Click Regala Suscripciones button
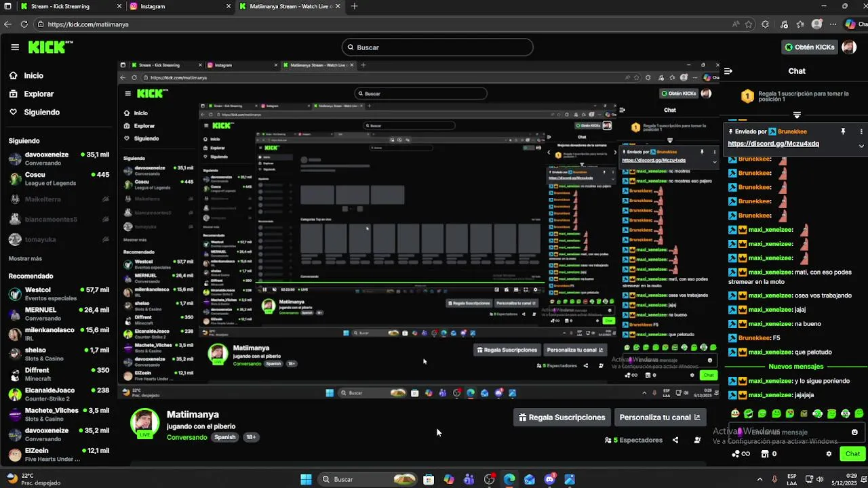This screenshot has height=488, width=868. coord(561,418)
